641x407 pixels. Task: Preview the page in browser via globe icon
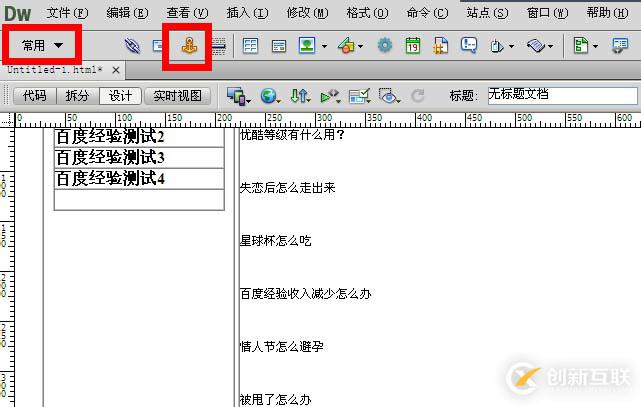click(x=269, y=96)
